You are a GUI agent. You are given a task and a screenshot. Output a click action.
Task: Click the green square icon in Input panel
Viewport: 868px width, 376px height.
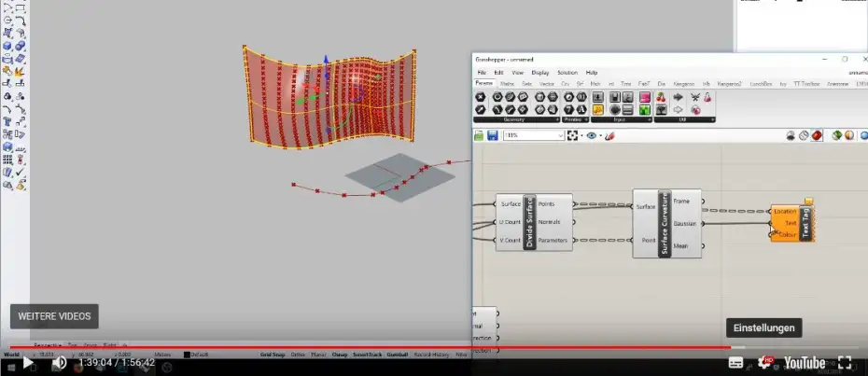[644, 110]
